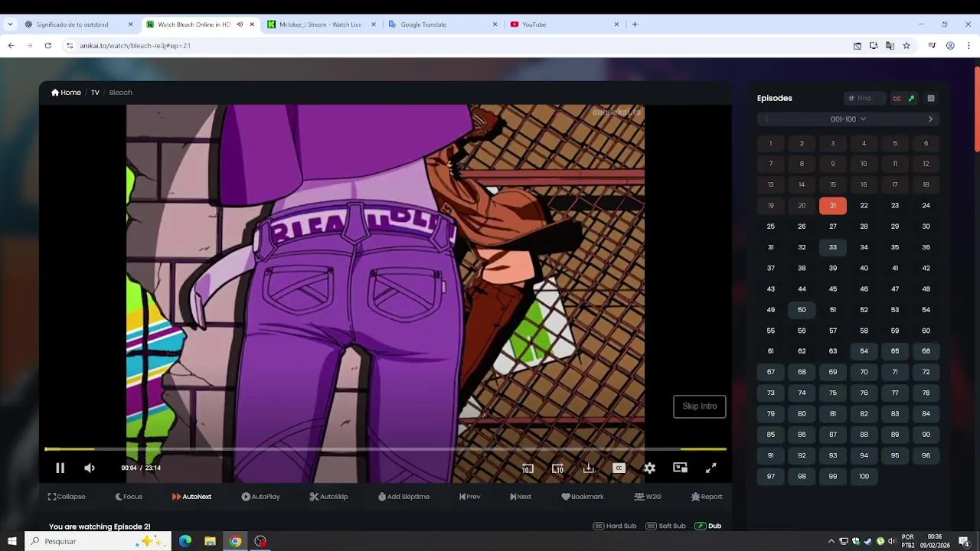Report a problem with the video

707,497
